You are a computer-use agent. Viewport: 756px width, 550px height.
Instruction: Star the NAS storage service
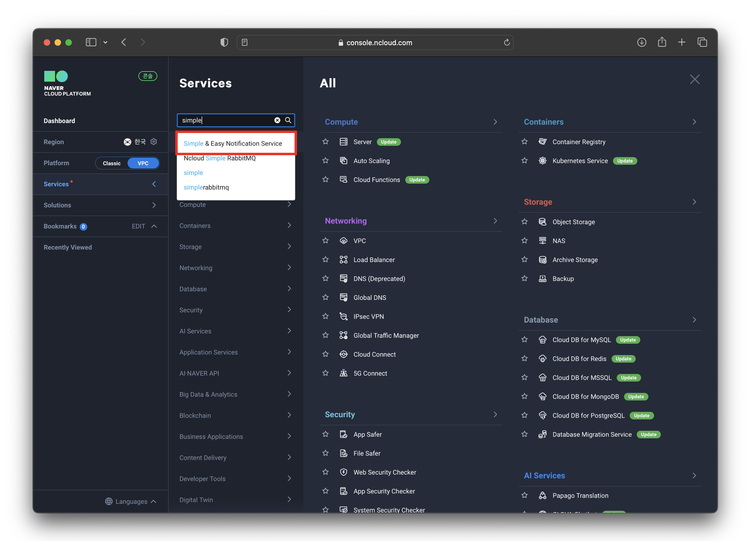point(524,241)
